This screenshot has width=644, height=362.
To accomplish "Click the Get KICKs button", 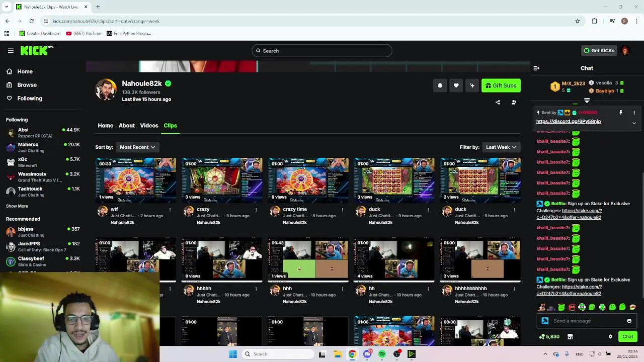I will (599, 50).
